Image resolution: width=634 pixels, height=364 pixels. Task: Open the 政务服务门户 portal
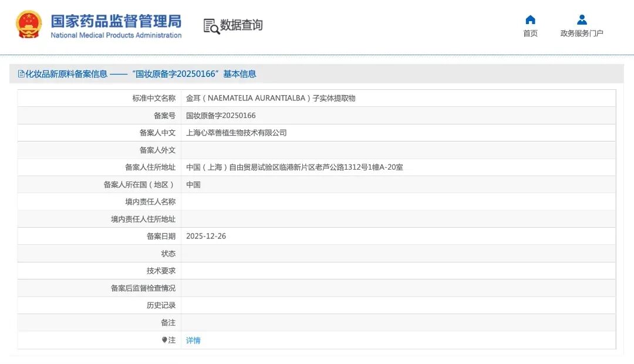(x=581, y=33)
